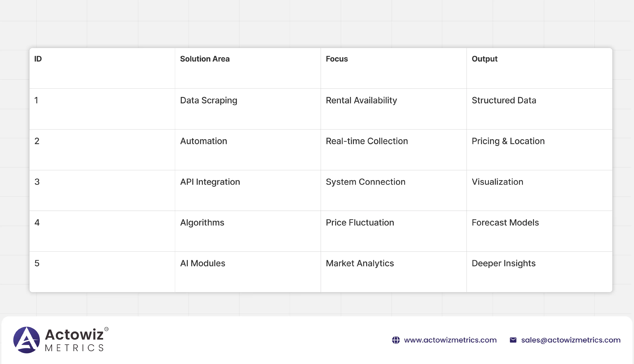This screenshot has width=634, height=364.
Task: Click the Rental Availability cell
Action: point(361,101)
